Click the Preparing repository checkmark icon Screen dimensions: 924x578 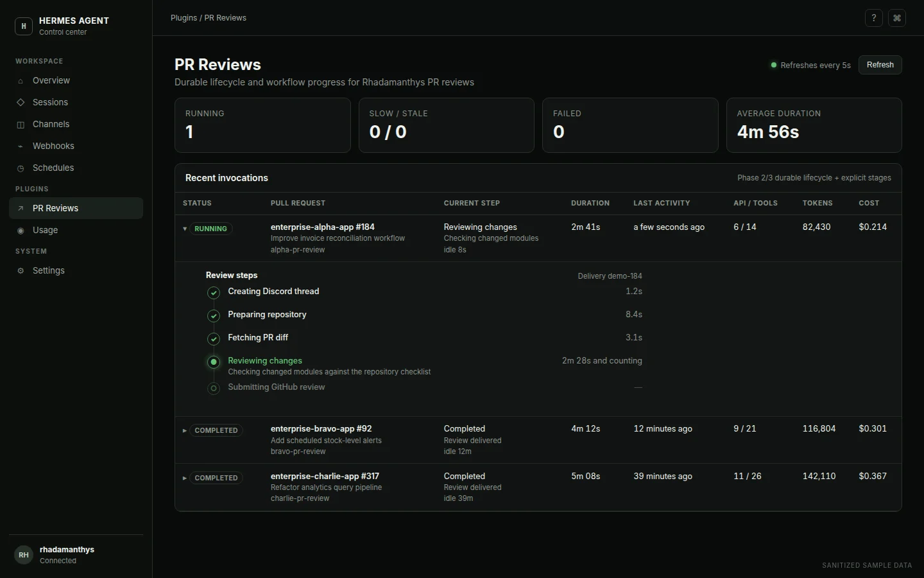[x=214, y=316]
